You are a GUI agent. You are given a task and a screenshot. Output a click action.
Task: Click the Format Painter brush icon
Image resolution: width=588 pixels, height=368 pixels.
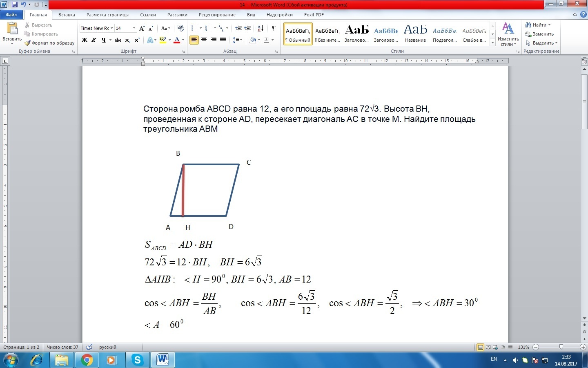click(x=27, y=43)
